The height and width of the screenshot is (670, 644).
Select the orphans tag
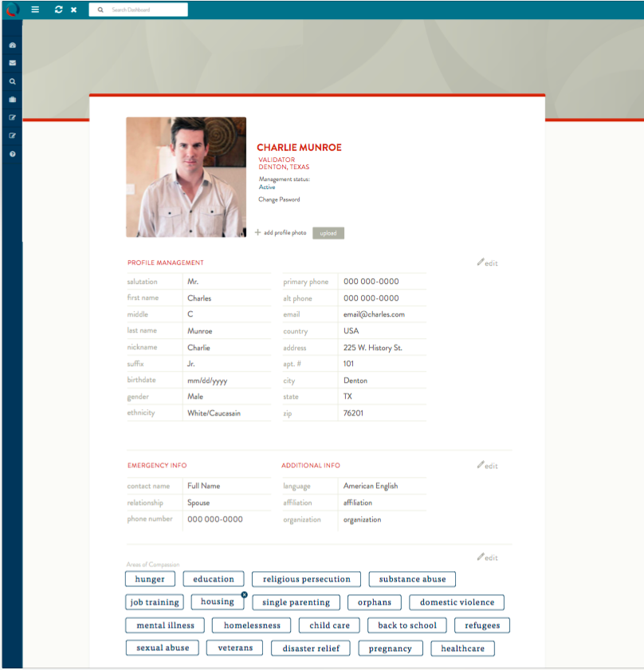point(375,602)
